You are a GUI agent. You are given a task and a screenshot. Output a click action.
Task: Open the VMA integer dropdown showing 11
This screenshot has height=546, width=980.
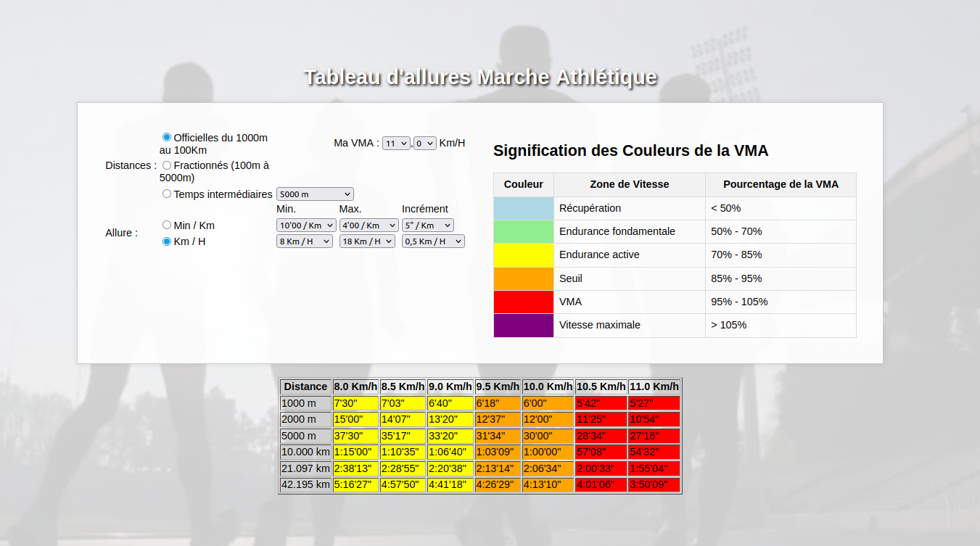point(396,144)
